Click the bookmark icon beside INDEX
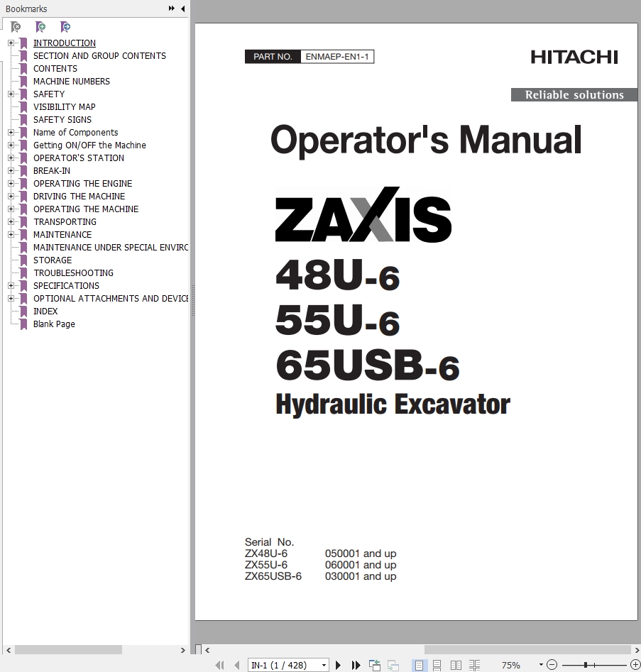The height and width of the screenshot is (672, 641). coord(23,311)
